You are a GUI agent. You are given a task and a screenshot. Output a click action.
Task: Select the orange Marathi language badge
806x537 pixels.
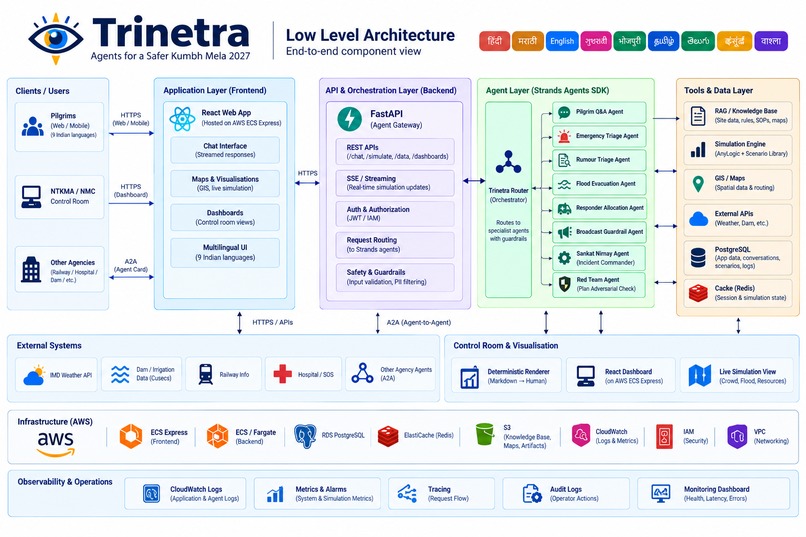pyautogui.click(x=528, y=41)
